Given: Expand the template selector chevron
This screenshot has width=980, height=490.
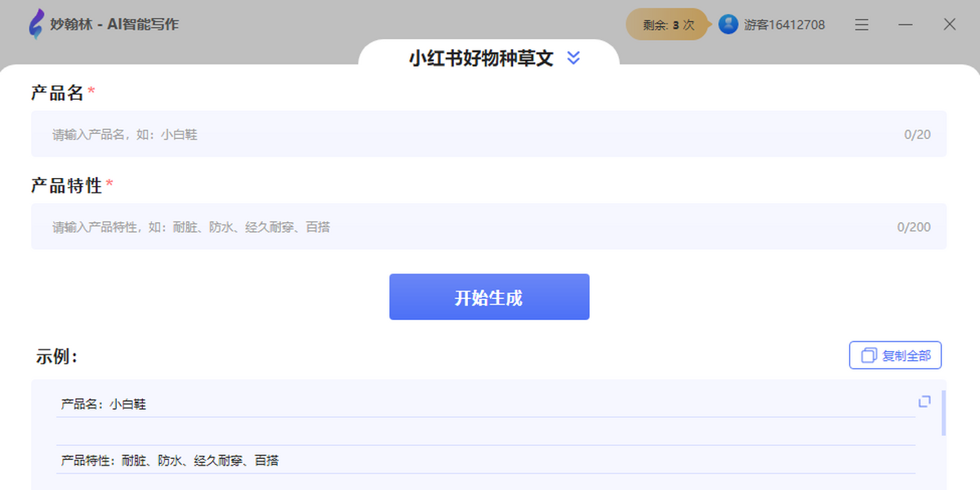Looking at the screenshot, I should (x=573, y=58).
